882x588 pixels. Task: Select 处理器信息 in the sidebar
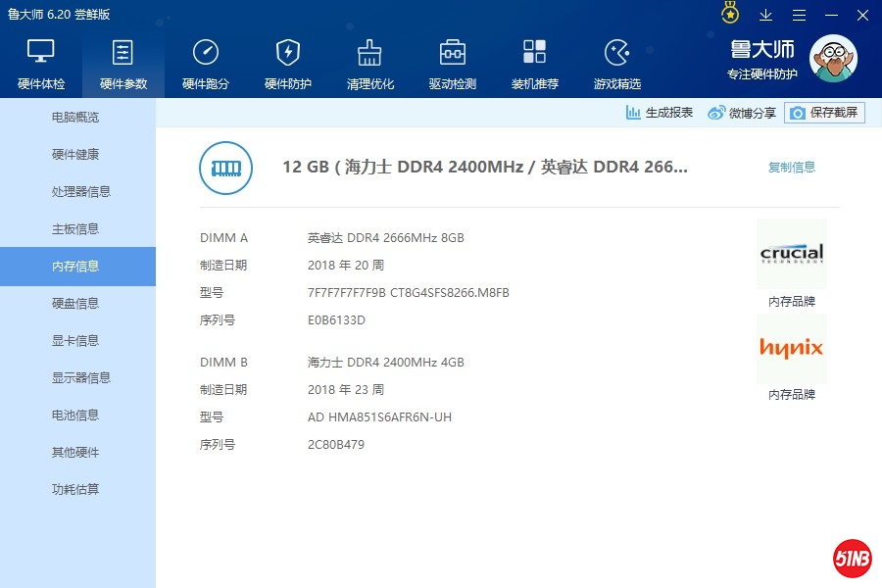[80, 192]
